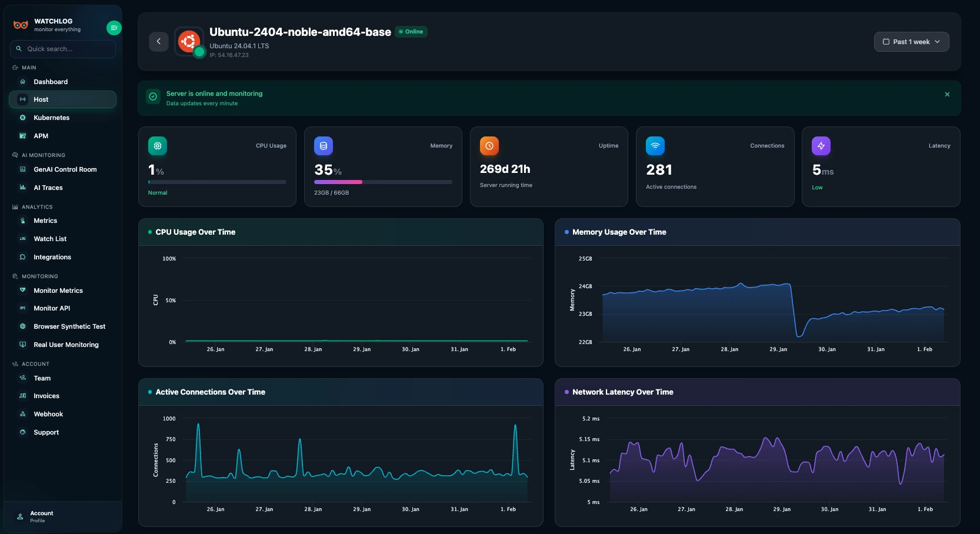Click the back chevron near server name
980x534 pixels.
pyautogui.click(x=158, y=41)
